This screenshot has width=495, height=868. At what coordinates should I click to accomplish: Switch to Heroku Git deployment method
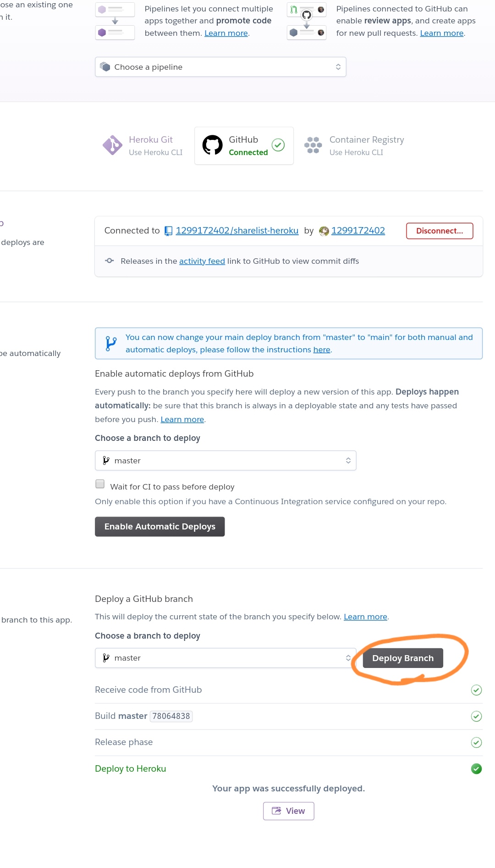tap(142, 145)
